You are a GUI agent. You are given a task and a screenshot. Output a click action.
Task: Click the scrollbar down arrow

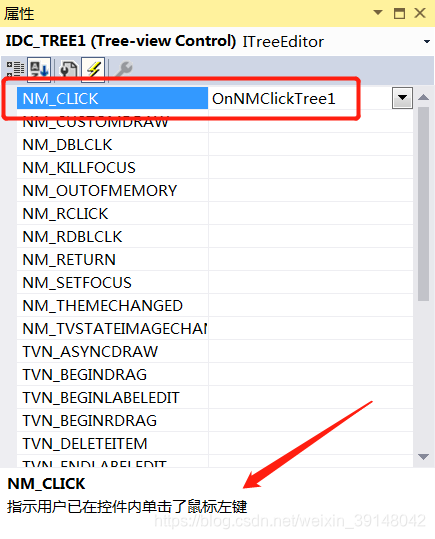[x=423, y=457]
